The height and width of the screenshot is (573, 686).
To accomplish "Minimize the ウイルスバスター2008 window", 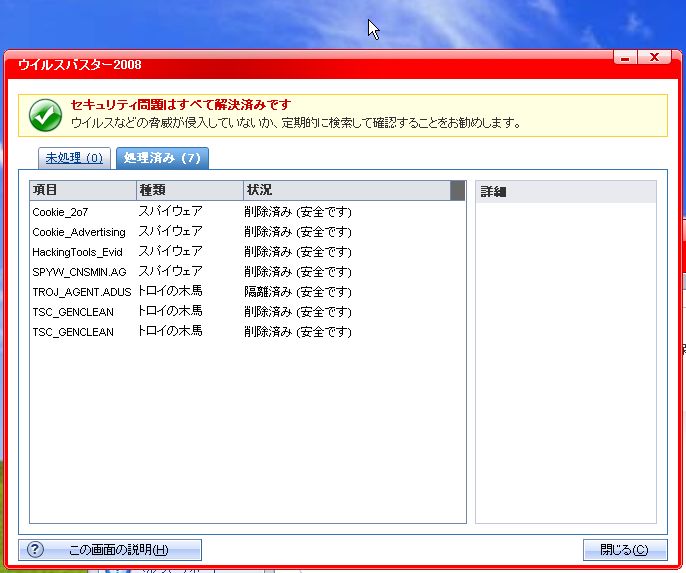I will 625,58.
